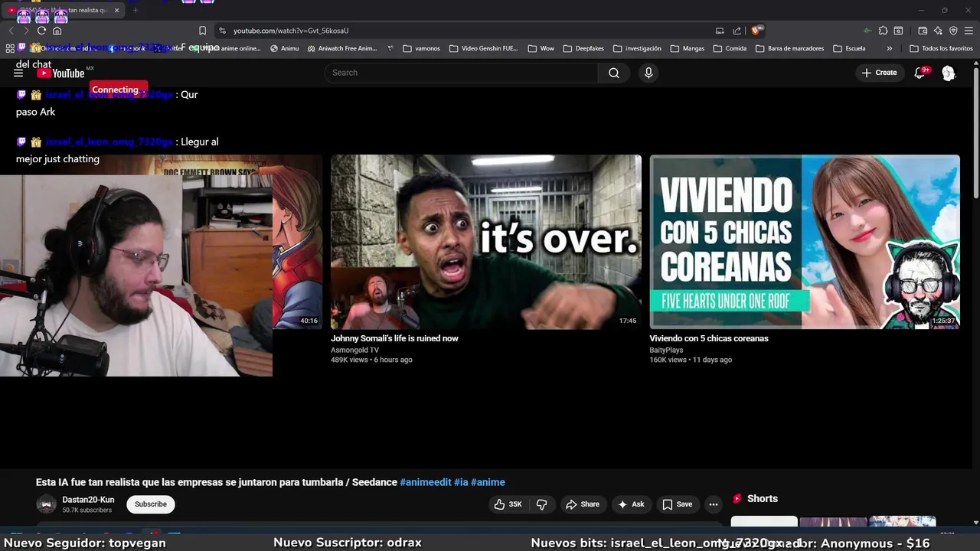This screenshot has height=551, width=980.
Task: Open the #anime hashtag link
Action: [x=488, y=482]
